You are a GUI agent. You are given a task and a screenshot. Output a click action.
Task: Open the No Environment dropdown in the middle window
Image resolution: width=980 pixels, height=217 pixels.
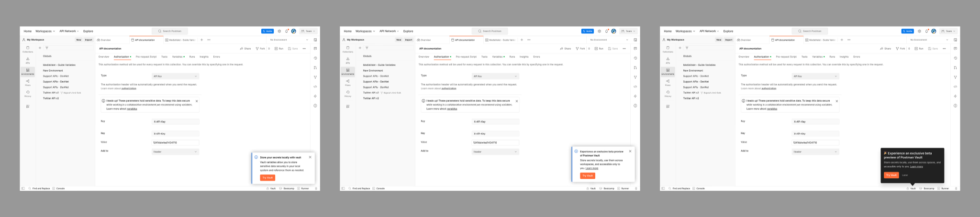pos(609,40)
